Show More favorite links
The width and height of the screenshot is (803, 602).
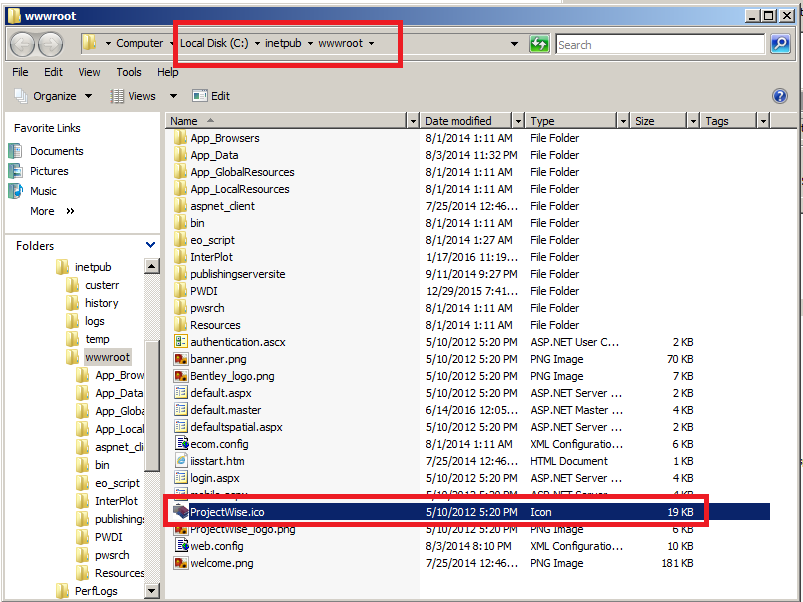(52, 211)
